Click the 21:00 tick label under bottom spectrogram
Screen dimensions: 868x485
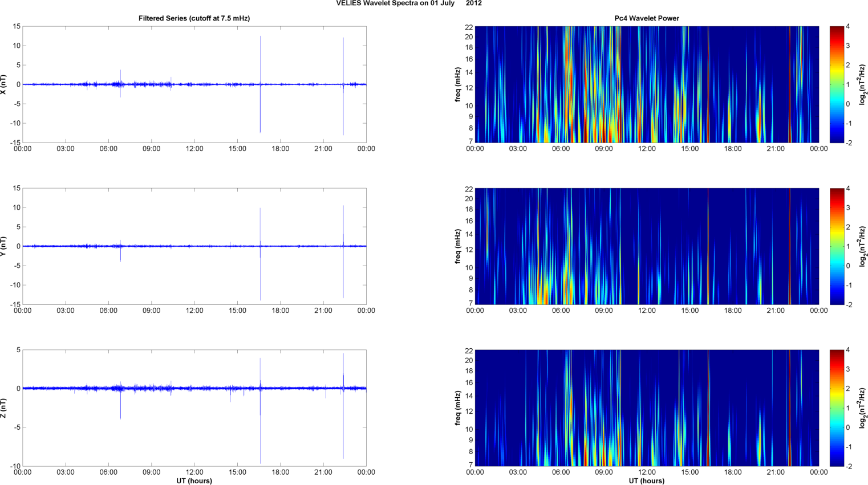pos(776,472)
